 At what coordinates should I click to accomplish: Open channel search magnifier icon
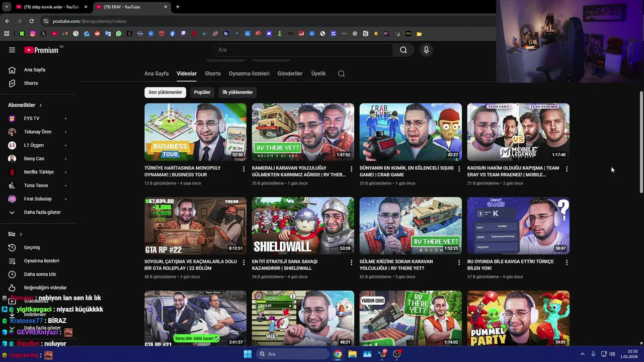[341, 73]
